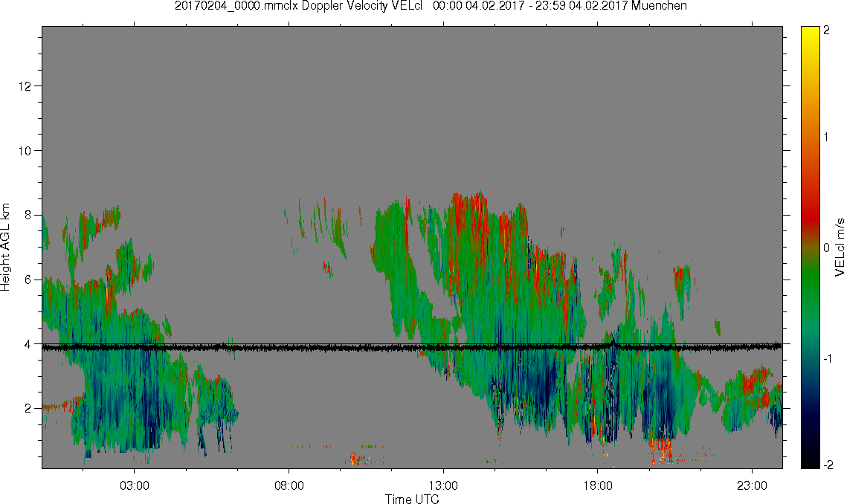Click the "08:00" time tick label
The width and height of the screenshot is (844, 504).
289,485
